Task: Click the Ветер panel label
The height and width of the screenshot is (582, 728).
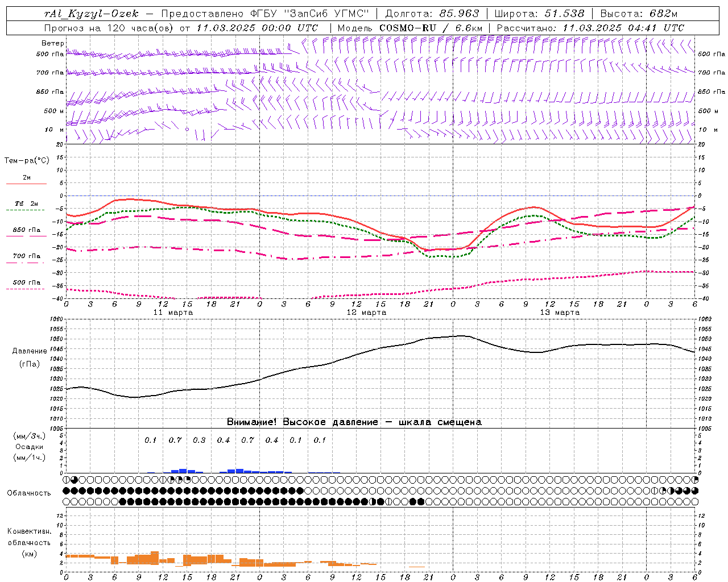Action: coord(52,43)
